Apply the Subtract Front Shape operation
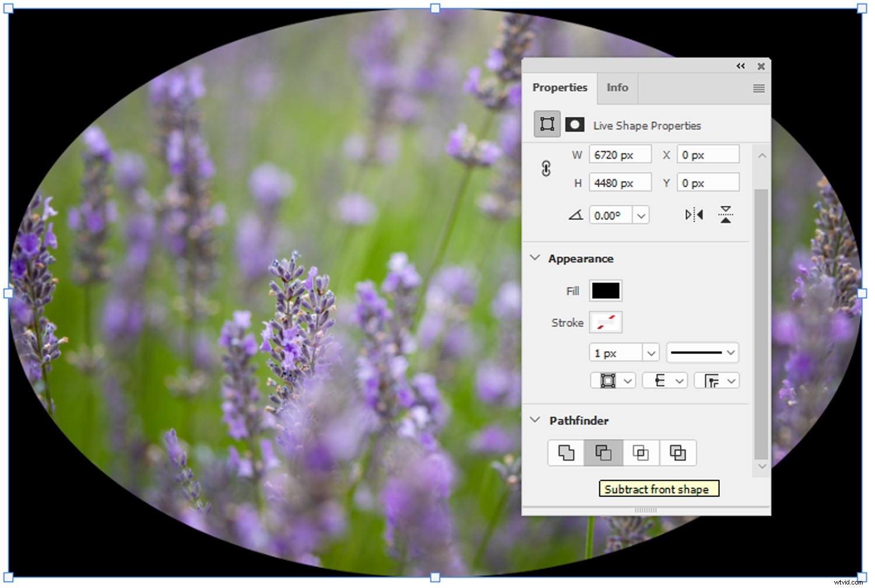Viewport: 875px width, 588px height. point(603,453)
